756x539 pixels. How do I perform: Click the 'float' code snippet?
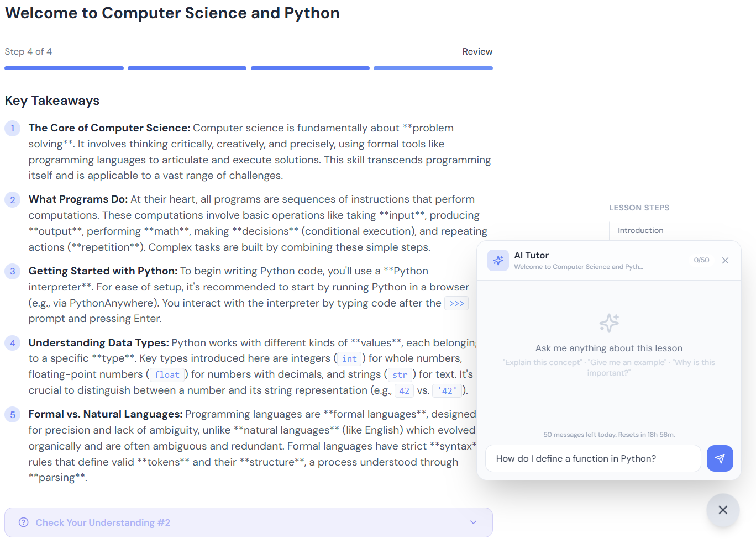click(167, 375)
